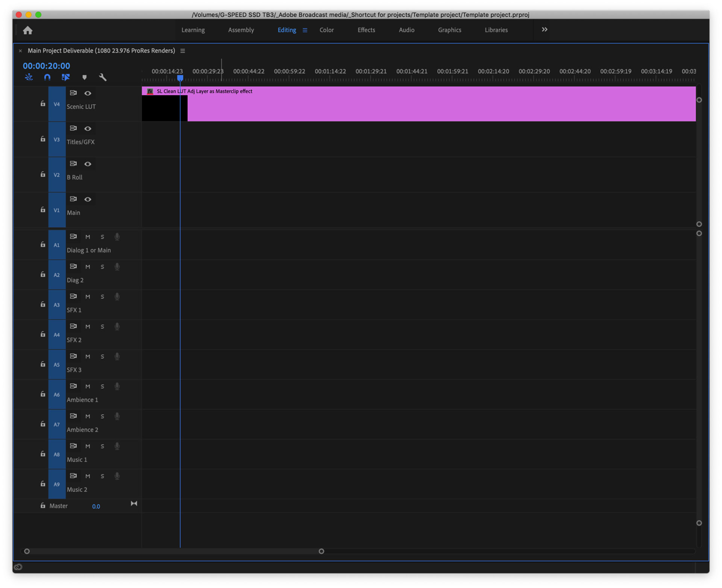Switch to the Audio workspace
This screenshot has width=722, height=588.
click(407, 30)
